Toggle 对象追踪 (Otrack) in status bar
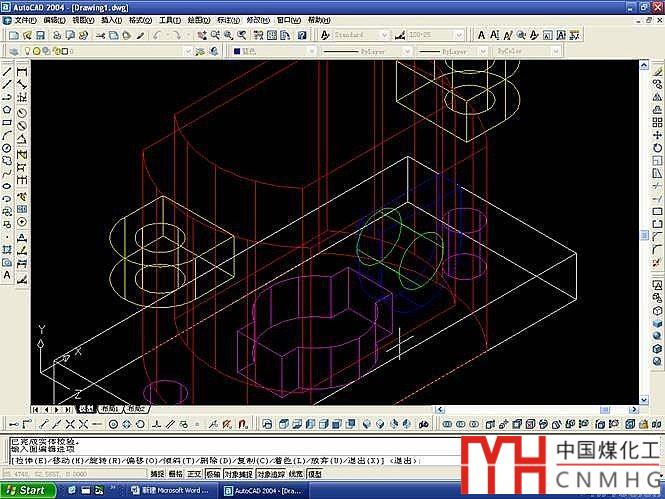The image size is (665, 499). click(271, 474)
